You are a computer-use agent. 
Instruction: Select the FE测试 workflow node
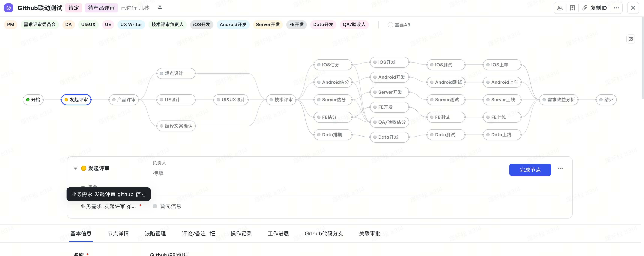446,117
